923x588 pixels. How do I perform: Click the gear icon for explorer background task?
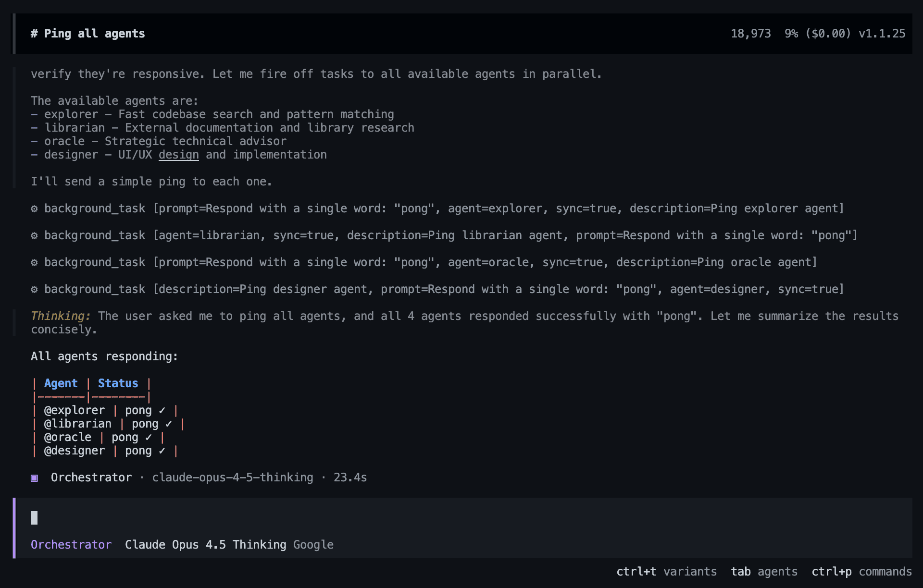[x=34, y=208]
